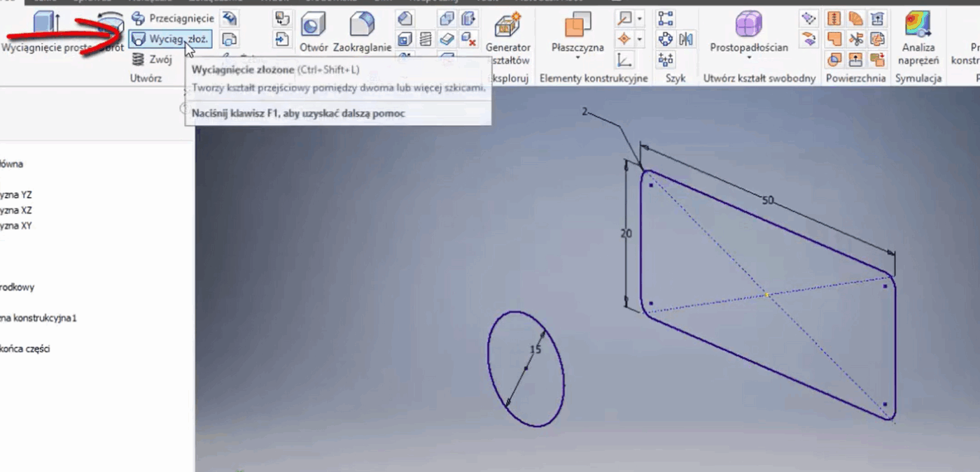980x472 pixels.
Task: Select Płaszczyzna XY in the browser tree
Action: [x=17, y=226]
